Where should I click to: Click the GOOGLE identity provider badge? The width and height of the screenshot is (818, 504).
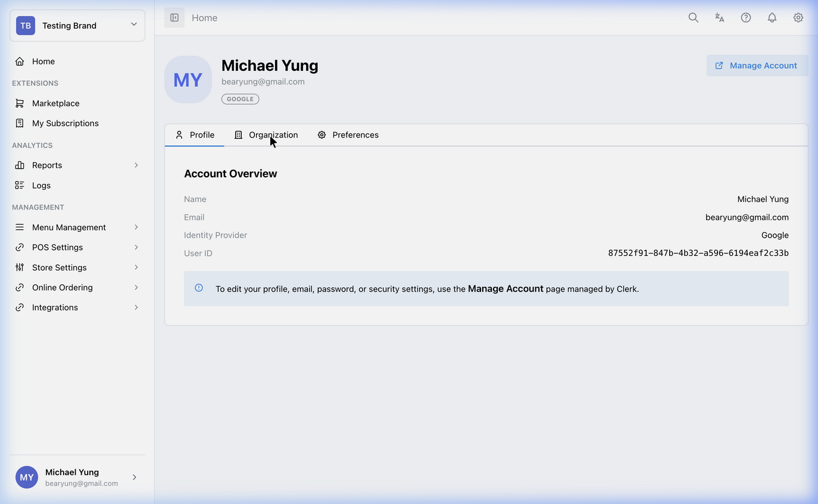pyautogui.click(x=240, y=99)
